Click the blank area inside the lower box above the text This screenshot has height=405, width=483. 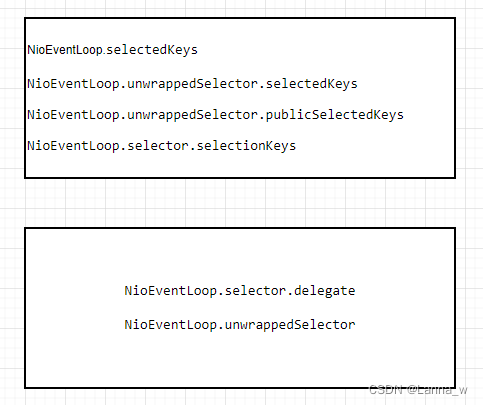coord(240,257)
